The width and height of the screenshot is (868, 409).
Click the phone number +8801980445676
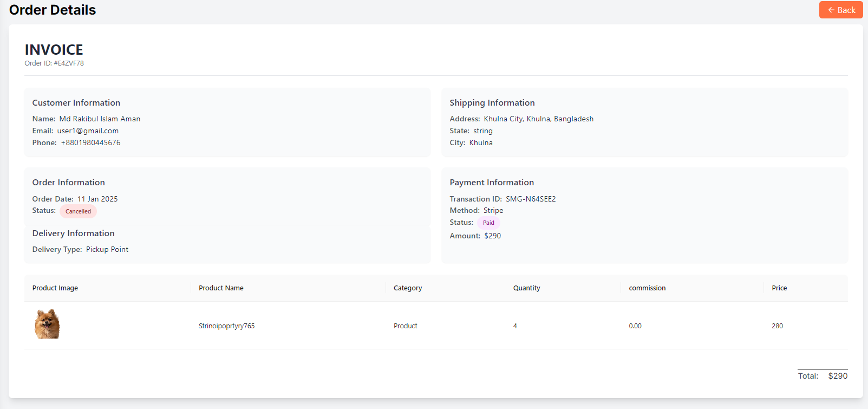point(90,142)
